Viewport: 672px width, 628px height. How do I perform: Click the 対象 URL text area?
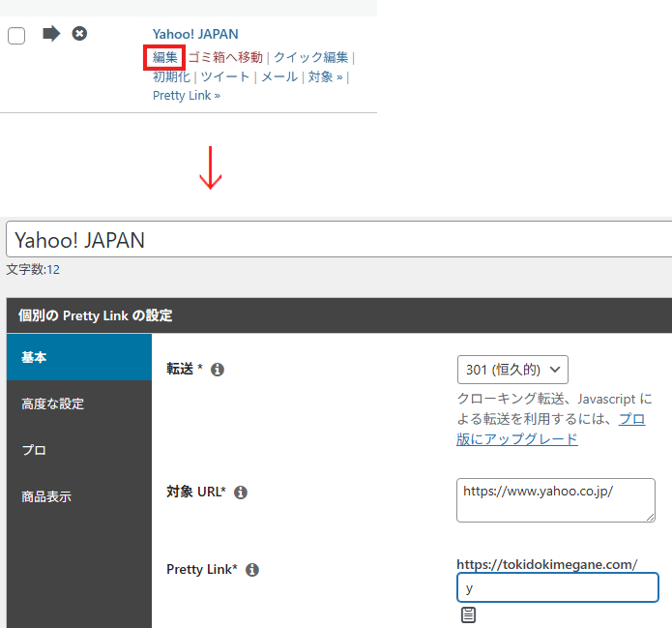point(555,499)
